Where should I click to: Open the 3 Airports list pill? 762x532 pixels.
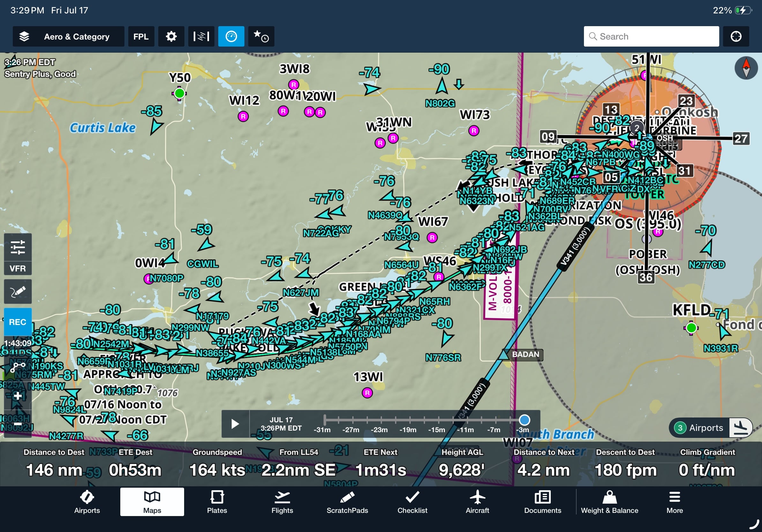pos(699,428)
